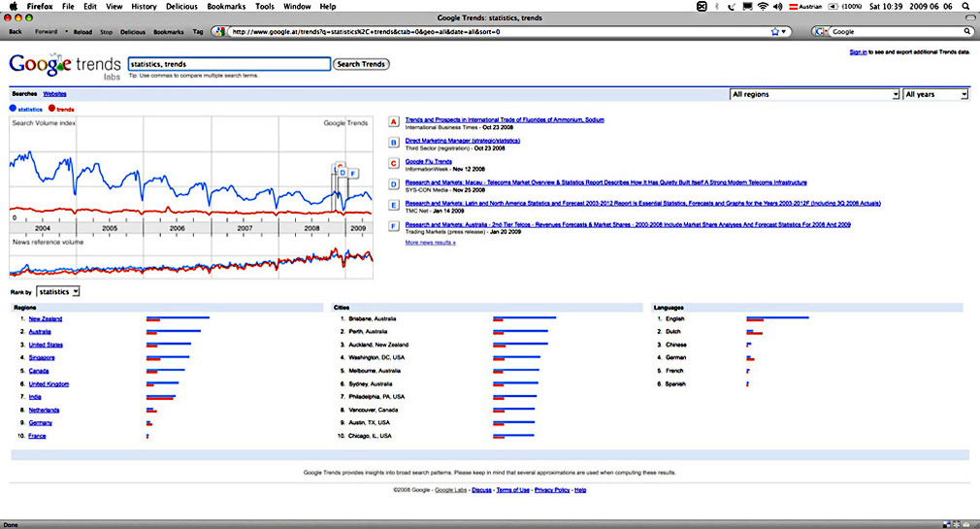Click the phone icon in menu bar
This screenshot has width=980, height=529.
click(x=731, y=6)
